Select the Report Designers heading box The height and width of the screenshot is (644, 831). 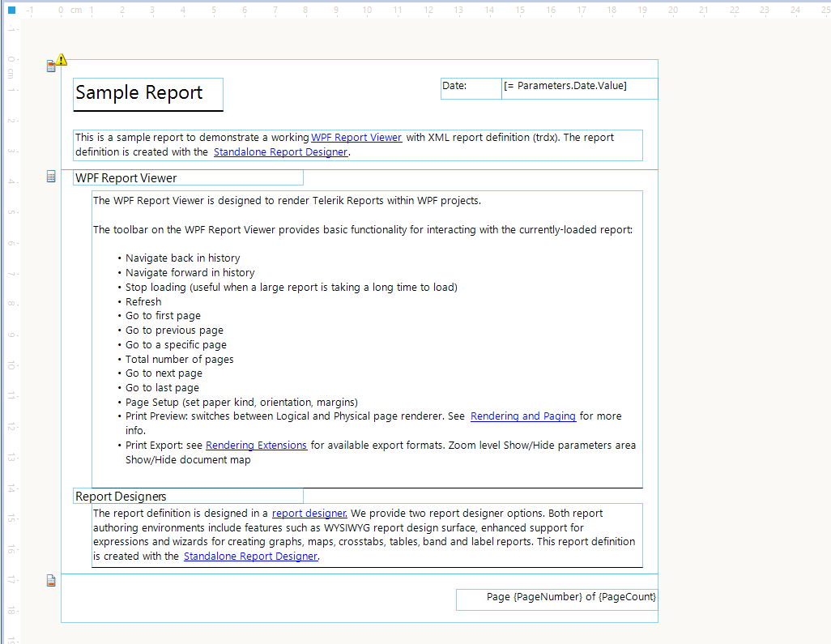[188, 496]
